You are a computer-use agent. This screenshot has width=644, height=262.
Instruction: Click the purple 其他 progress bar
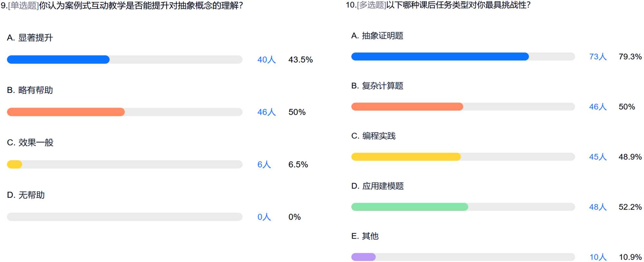click(x=364, y=257)
